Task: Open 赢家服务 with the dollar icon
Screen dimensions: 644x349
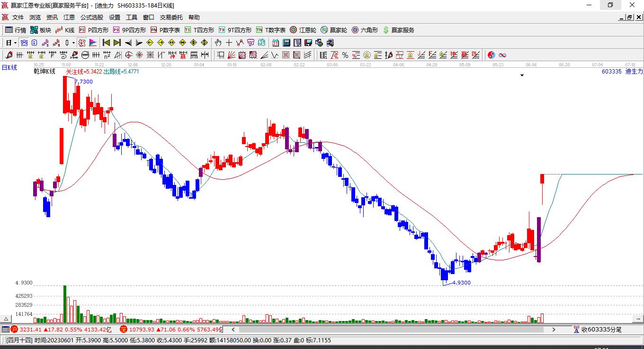Action: [x=399, y=30]
